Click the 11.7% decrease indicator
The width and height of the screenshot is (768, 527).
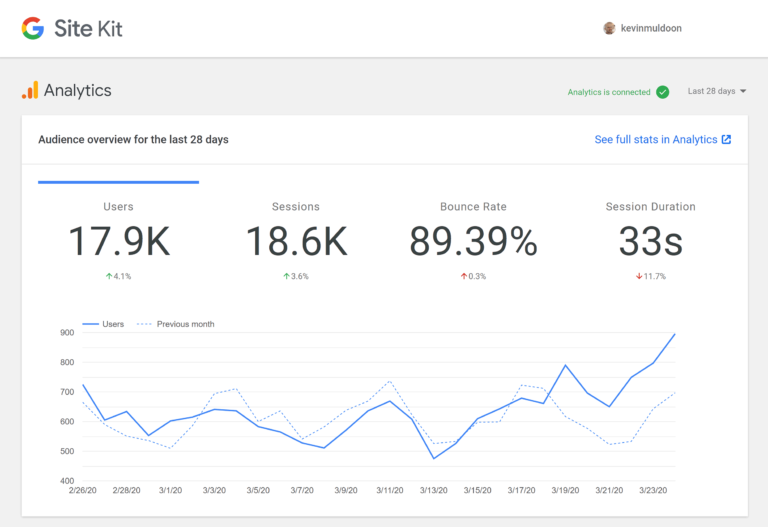click(x=650, y=276)
